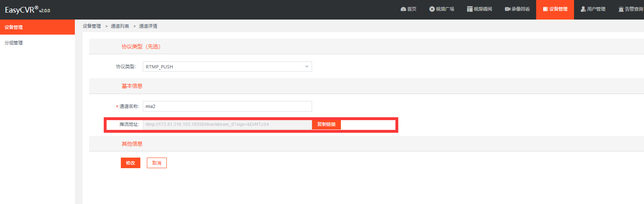The width and height of the screenshot is (644, 204).
Task: Click 通道详情 in the breadcrumb
Action: (148, 26)
